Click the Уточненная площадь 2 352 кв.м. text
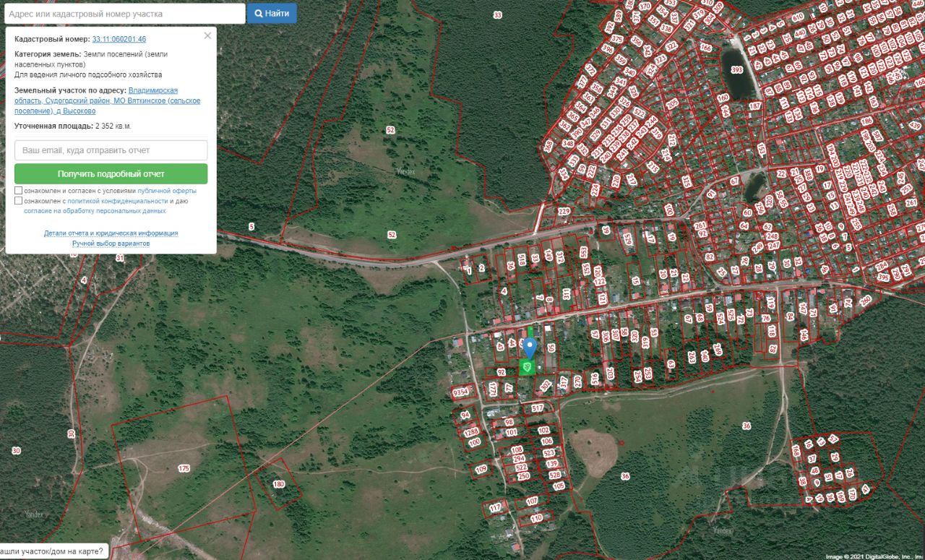The image size is (925, 560). (x=72, y=126)
